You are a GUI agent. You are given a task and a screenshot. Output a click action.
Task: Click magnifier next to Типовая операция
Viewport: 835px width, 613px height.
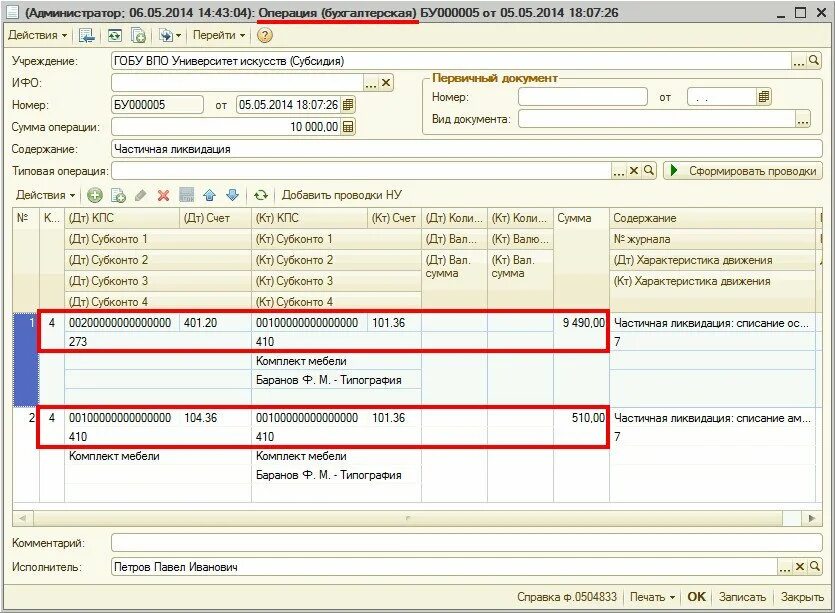tap(649, 171)
